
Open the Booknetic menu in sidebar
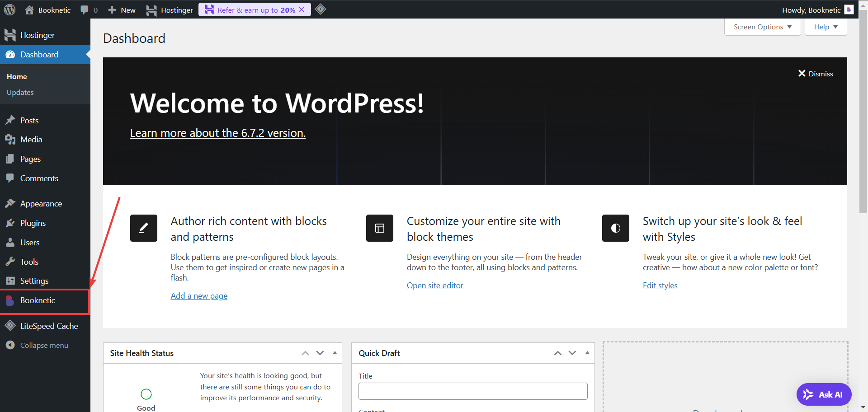click(x=38, y=300)
